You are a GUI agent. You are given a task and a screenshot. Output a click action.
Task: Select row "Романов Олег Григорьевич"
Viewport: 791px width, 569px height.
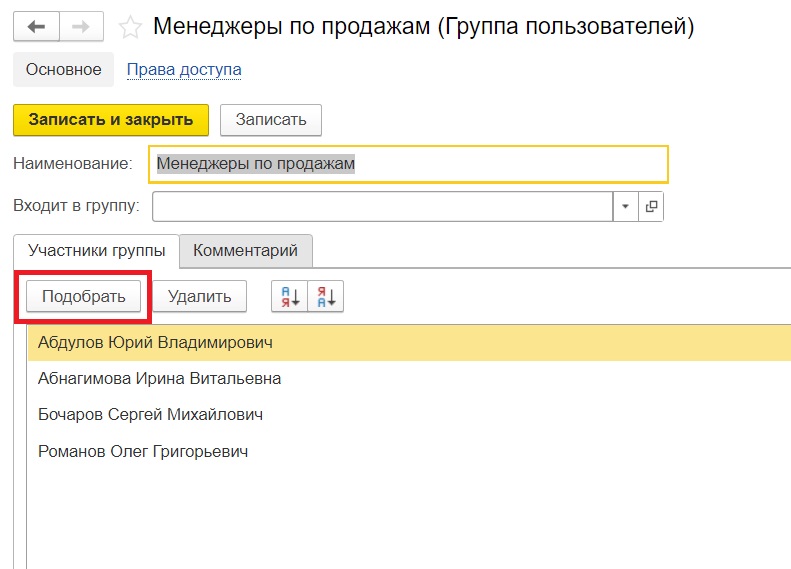tap(409, 451)
